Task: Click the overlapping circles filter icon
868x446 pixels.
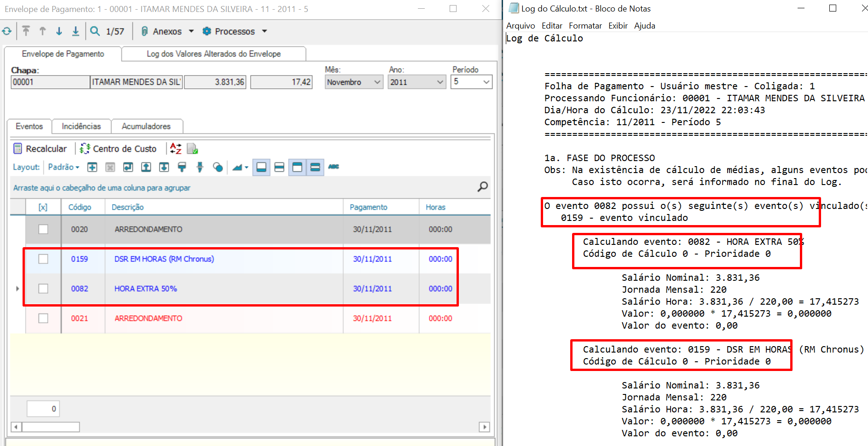Action: pyautogui.click(x=218, y=167)
